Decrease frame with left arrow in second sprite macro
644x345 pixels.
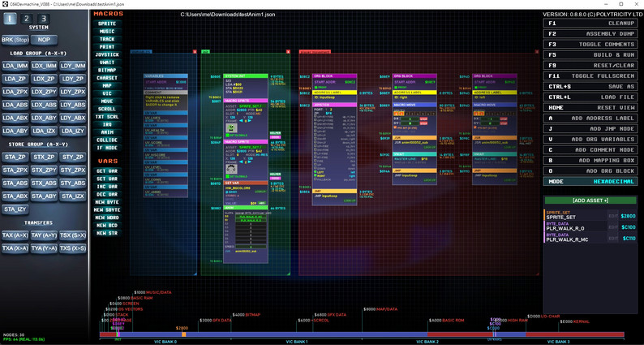pyautogui.click(x=241, y=162)
